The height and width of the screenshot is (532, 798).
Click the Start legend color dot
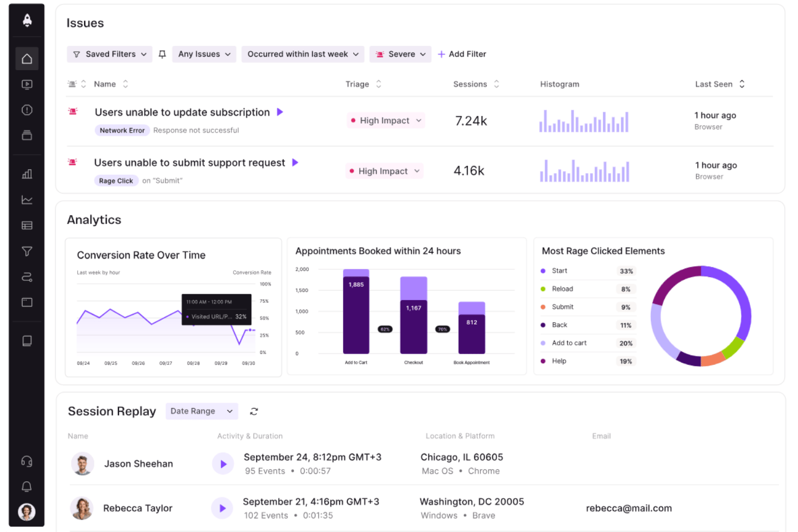coord(543,271)
